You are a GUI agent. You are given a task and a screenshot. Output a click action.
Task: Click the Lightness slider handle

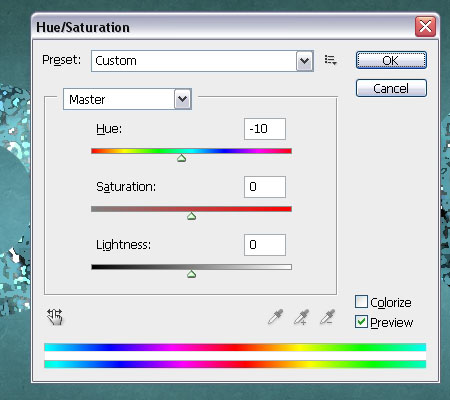click(x=191, y=274)
